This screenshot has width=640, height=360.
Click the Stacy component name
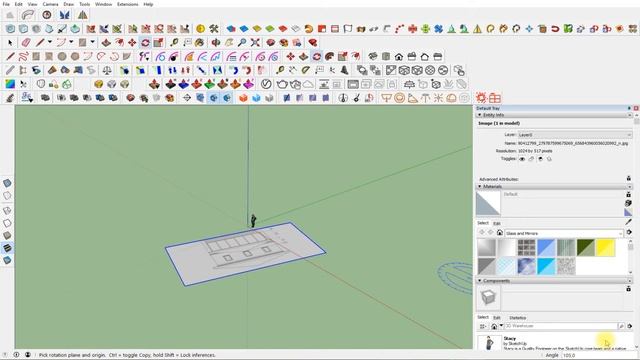pos(509,338)
